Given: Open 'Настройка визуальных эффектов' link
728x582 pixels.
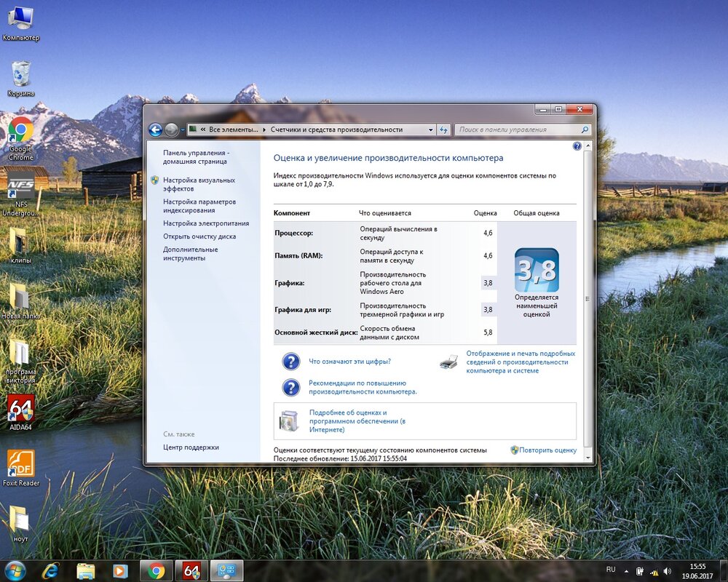Looking at the screenshot, I should pos(199,184).
